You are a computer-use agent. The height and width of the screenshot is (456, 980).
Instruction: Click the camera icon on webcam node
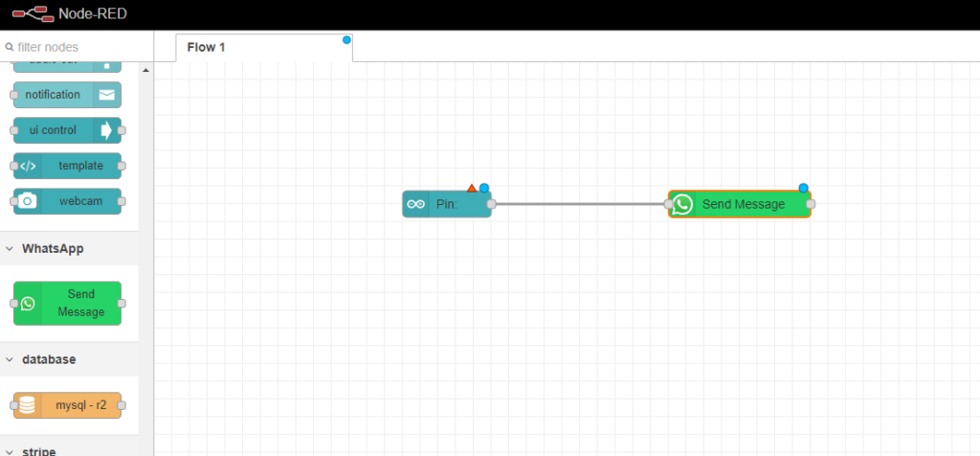tap(28, 201)
